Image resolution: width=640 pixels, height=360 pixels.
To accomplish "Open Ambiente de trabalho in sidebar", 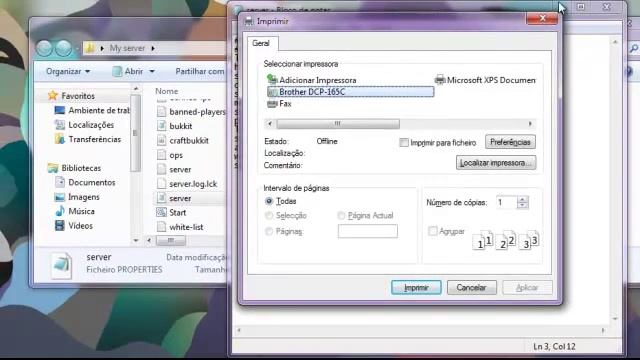I will (x=98, y=110).
